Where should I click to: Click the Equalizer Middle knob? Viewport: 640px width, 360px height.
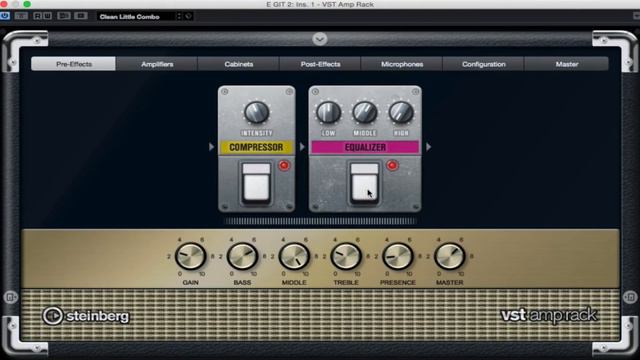coord(364,112)
